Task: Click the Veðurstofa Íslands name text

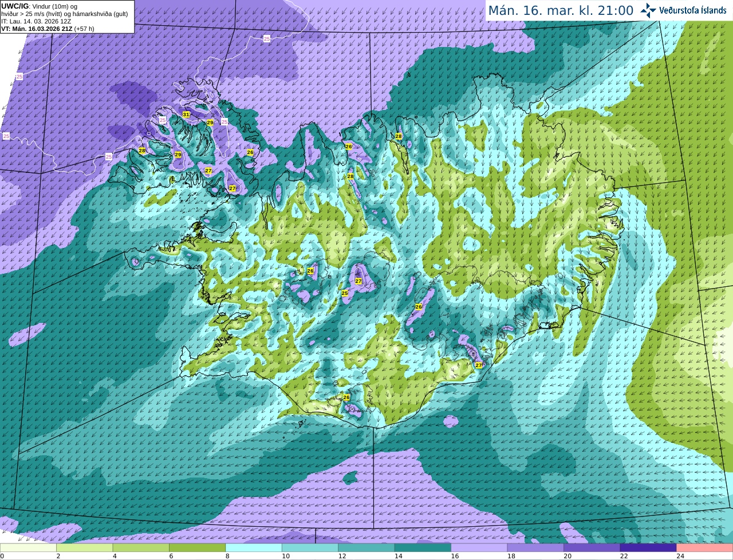Action: [692, 10]
